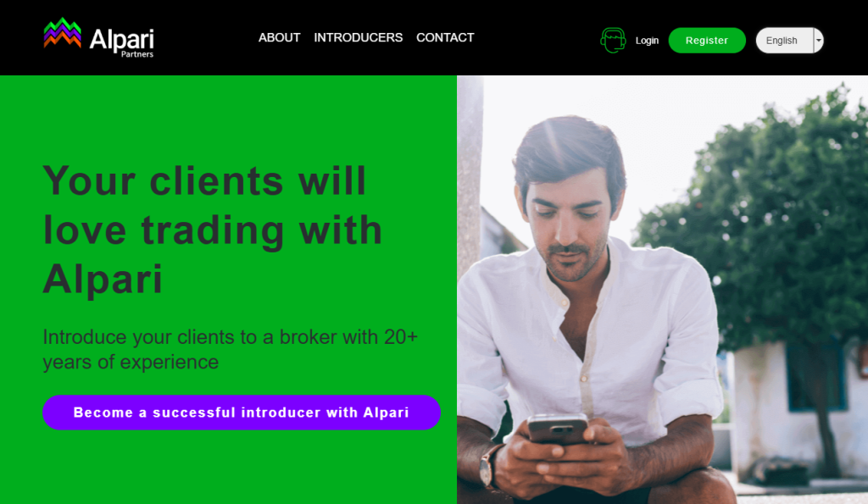Click the Partners text under logo
This screenshot has width=868, height=504.
(x=137, y=54)
